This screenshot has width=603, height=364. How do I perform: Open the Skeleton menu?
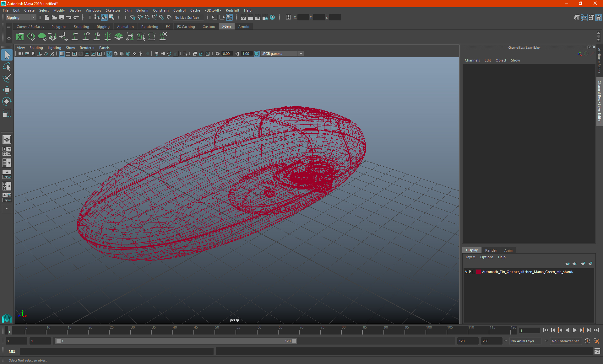coord(113,10)
